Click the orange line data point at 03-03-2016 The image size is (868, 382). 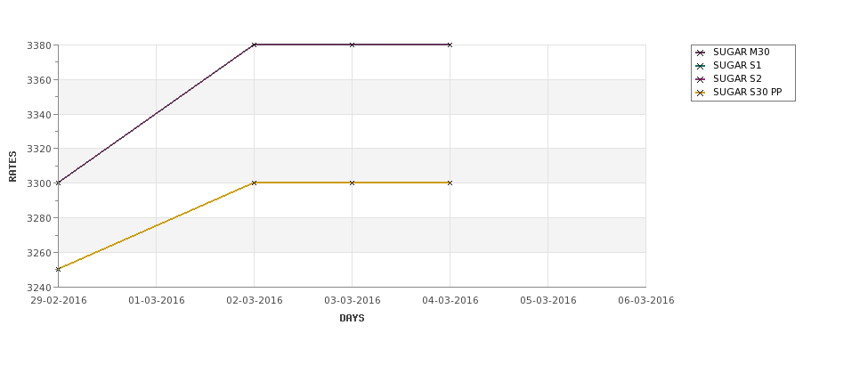tap(352, 183)
